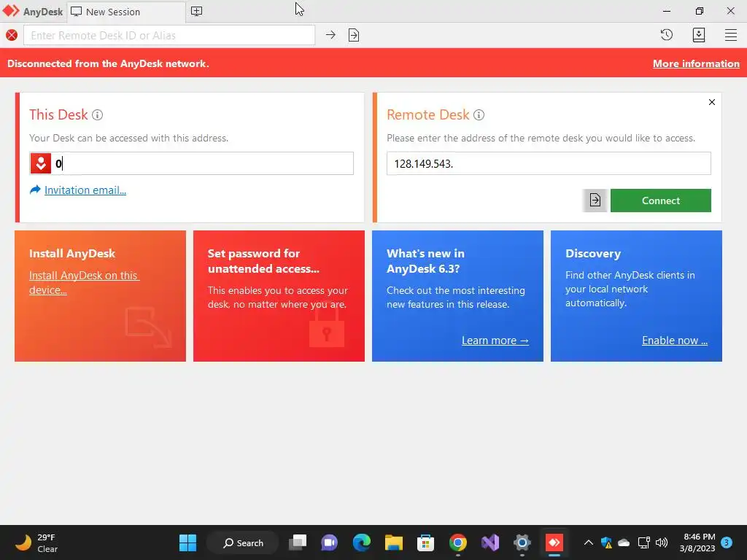Click the red AnyDesk icon in the This Desk field
Screen dimensions: 747x560
tap(41, 163)
